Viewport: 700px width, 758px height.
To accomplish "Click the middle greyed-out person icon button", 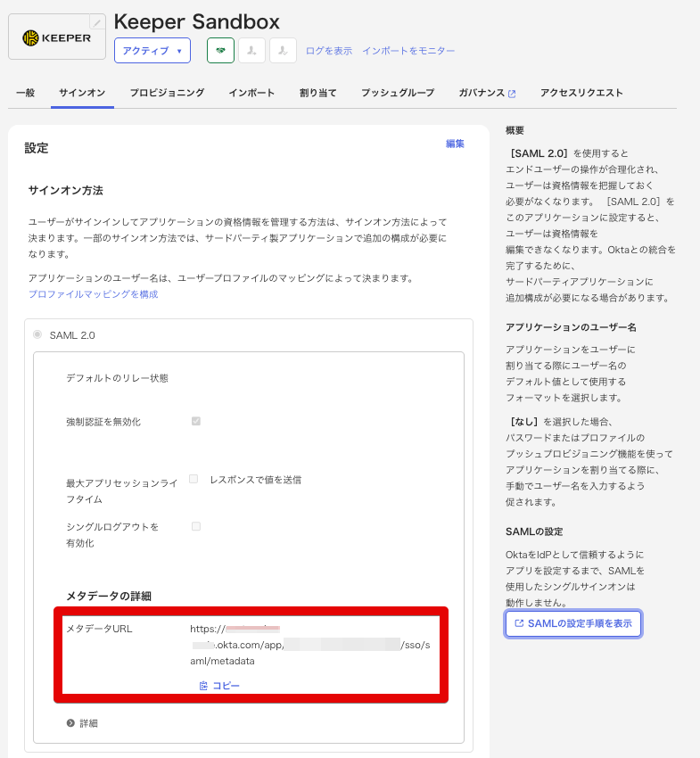I will click(x=251, y=51).
